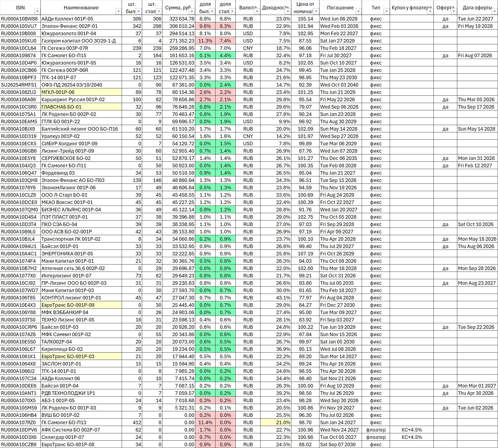Click 'Балтийский лизинг ООО БО-П16' cell

[x=81, y=129]
